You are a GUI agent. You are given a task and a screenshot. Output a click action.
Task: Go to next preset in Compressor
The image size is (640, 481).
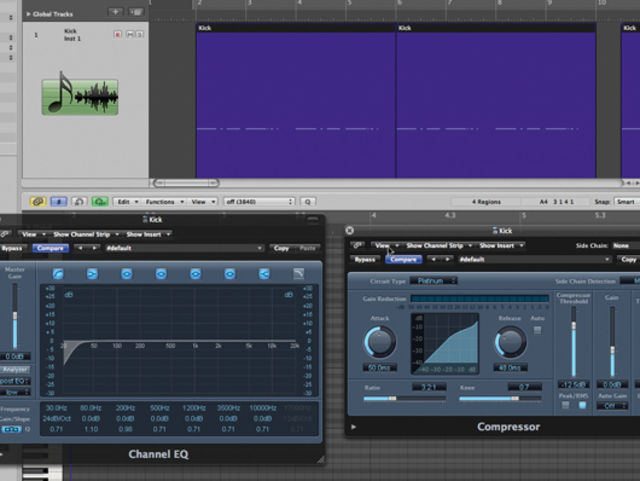pyautogui.click(x=447, y=259)
